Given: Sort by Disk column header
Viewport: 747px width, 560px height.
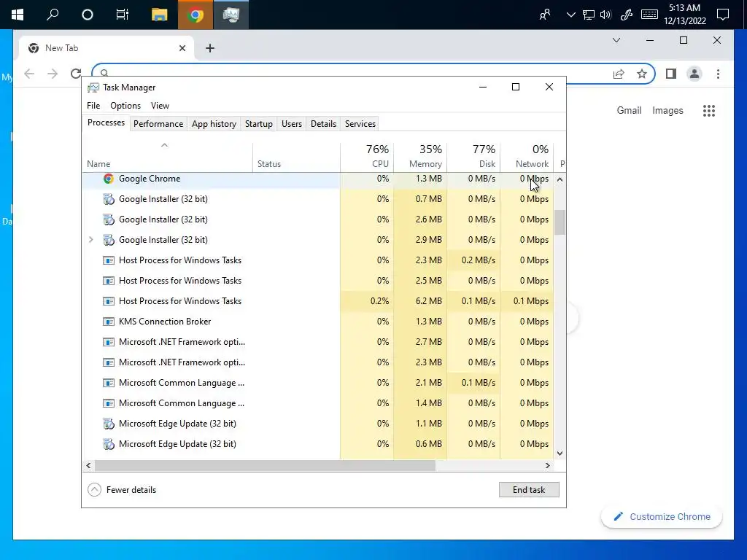Looking at the screenshot, I should coord(473,157).
